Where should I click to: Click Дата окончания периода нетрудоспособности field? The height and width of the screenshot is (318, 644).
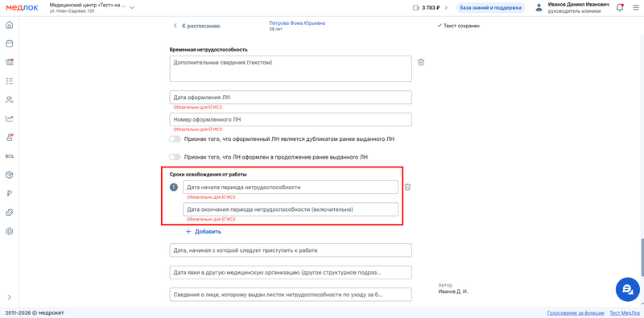(x=291, y=209)
